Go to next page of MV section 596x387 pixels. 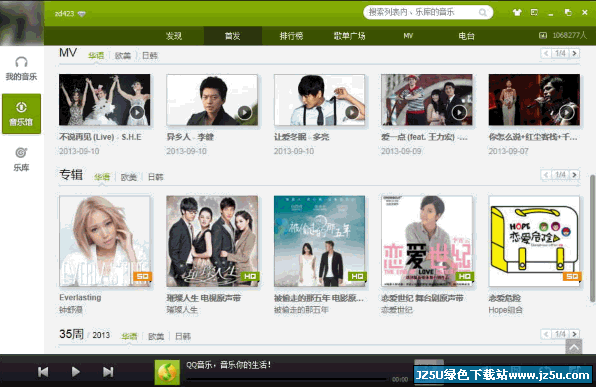(574, 54)
